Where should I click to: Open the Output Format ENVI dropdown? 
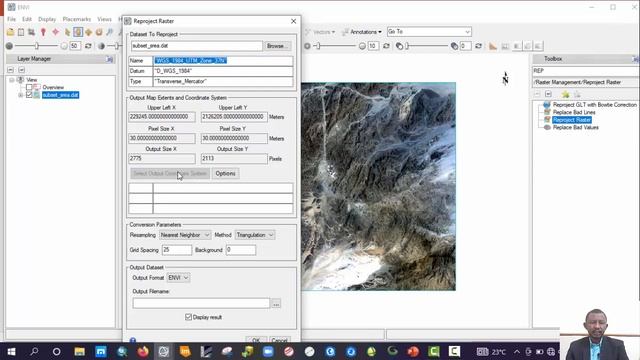point(178,278)
